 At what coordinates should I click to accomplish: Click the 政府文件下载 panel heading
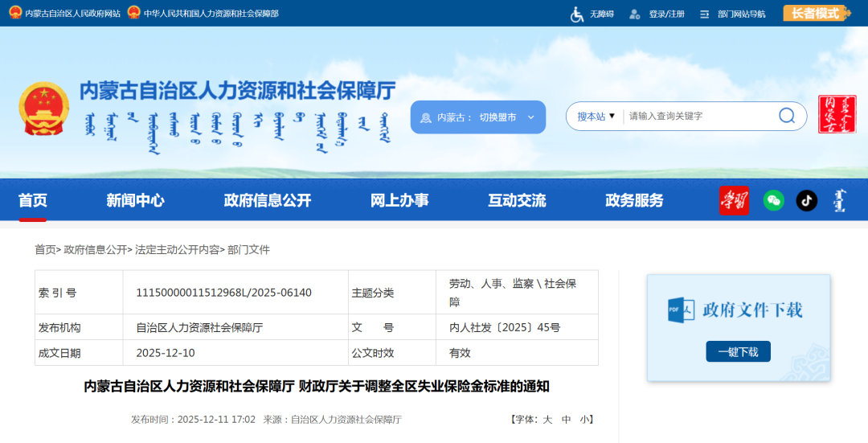[x=752, y=310]
